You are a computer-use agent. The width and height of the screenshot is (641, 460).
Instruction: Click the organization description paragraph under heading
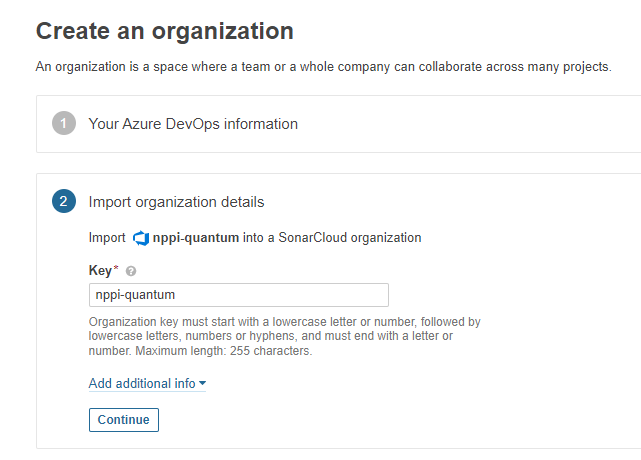click(x=323, y=67)
